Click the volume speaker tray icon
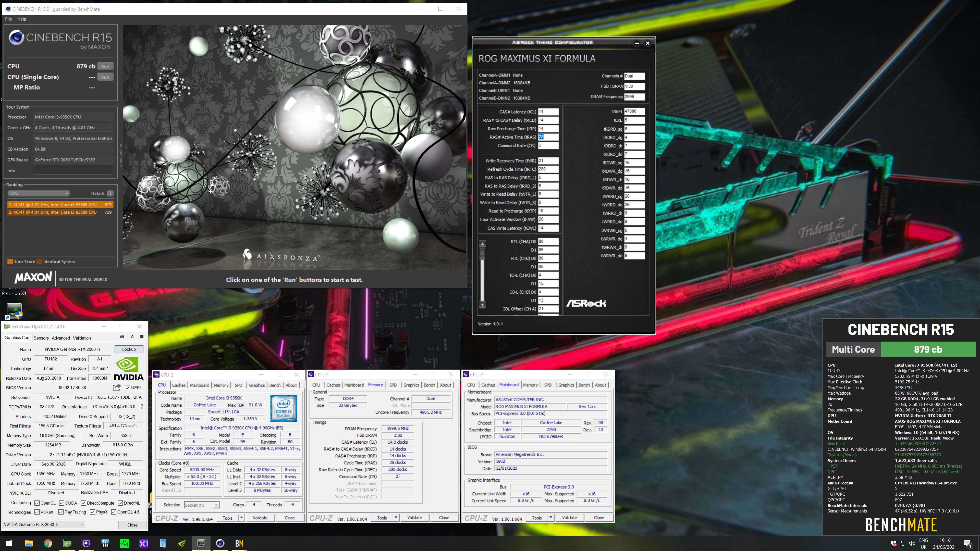This screenshot has width=980, height=551. coord(912,543)
